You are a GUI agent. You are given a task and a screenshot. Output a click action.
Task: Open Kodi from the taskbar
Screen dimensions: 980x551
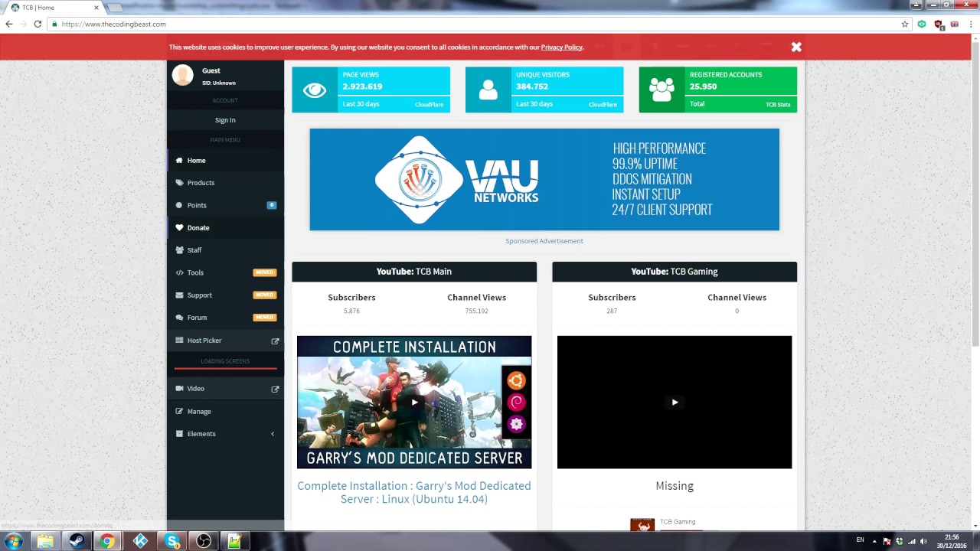140,541
